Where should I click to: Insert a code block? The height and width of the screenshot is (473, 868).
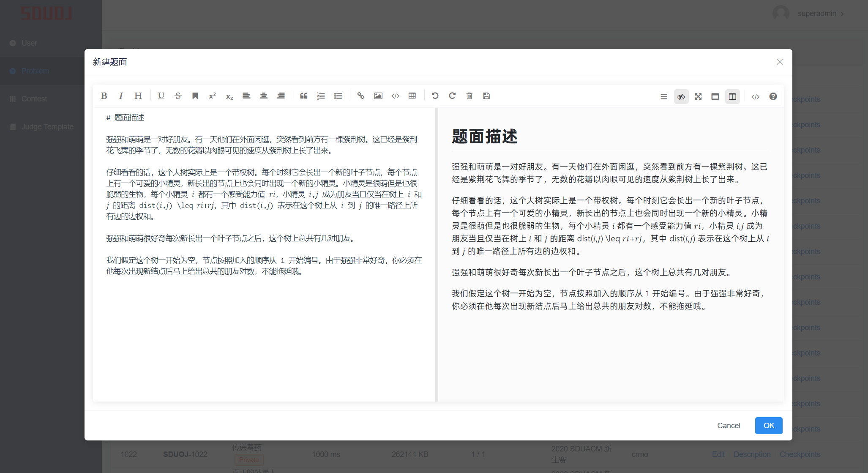point(395,96)
